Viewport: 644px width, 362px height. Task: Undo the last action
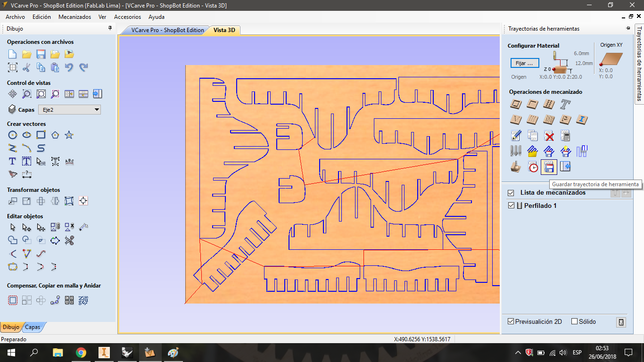pyautogui.click(x=69, y=67)
